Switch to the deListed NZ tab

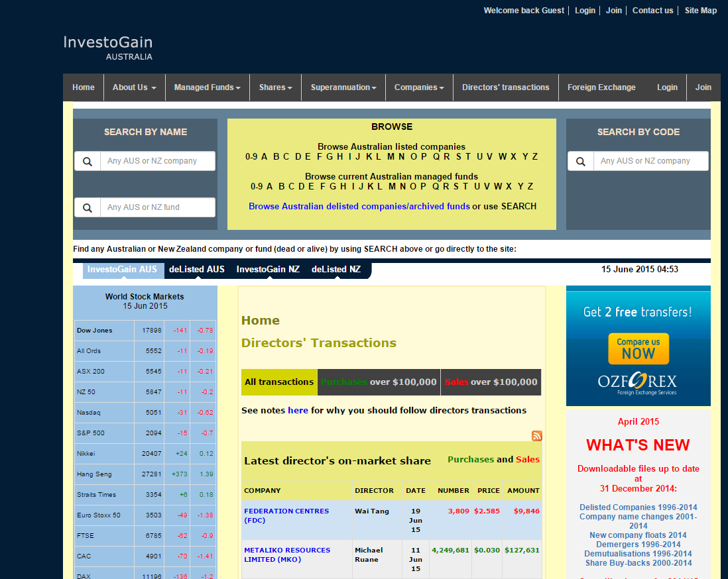pos(336,270)
